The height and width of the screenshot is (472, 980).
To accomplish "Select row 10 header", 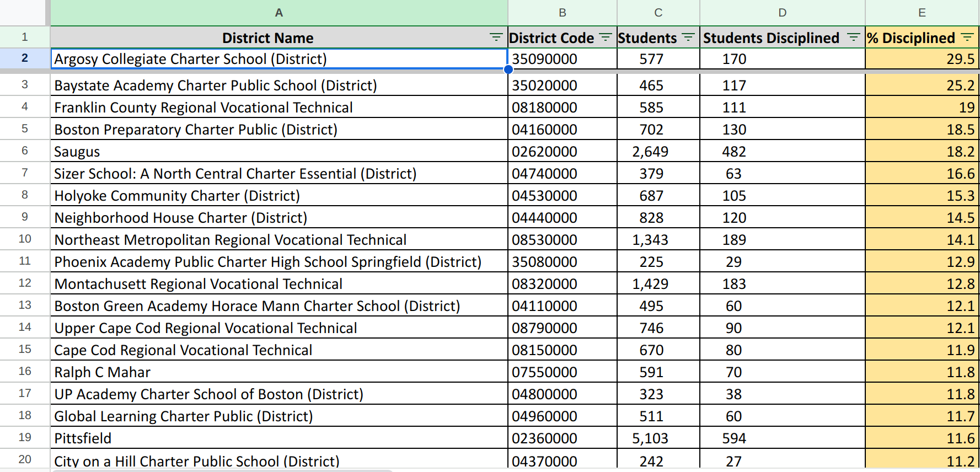I will 25,239.
